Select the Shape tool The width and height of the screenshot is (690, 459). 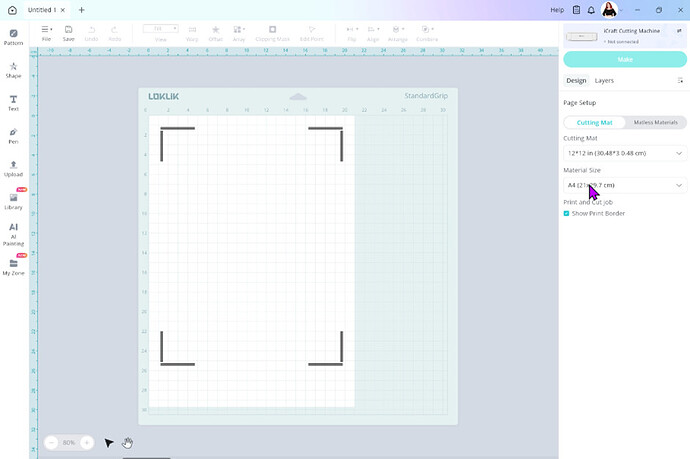(x=13, y=70)
